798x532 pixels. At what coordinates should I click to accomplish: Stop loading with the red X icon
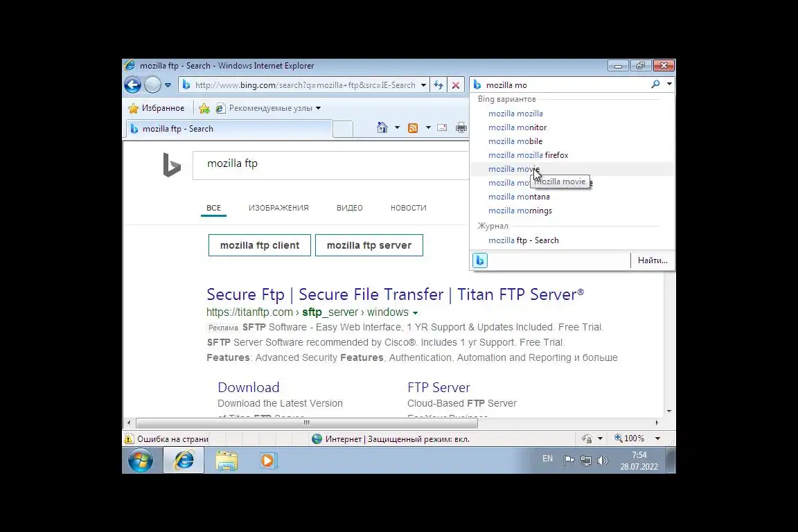pos(456,85)
